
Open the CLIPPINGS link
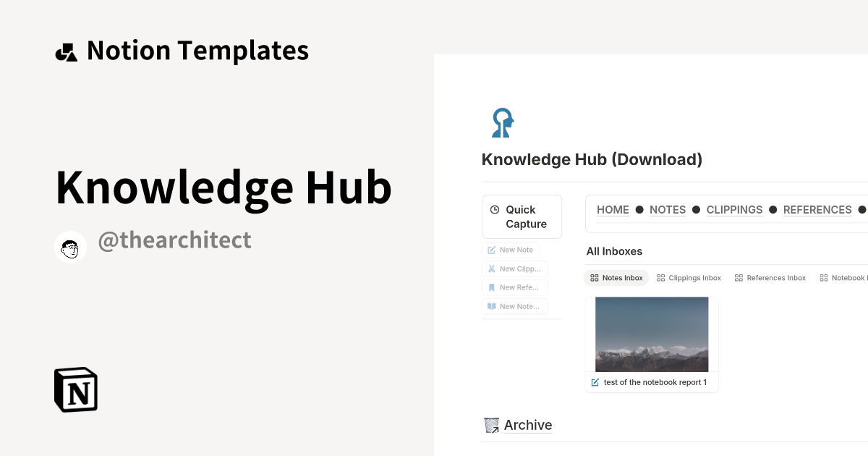[734, 210]
